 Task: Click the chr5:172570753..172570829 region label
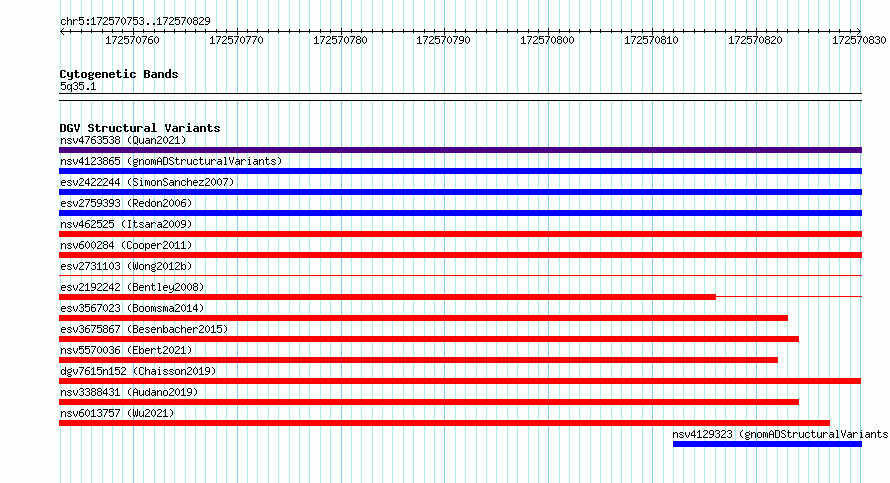[135, 21]
